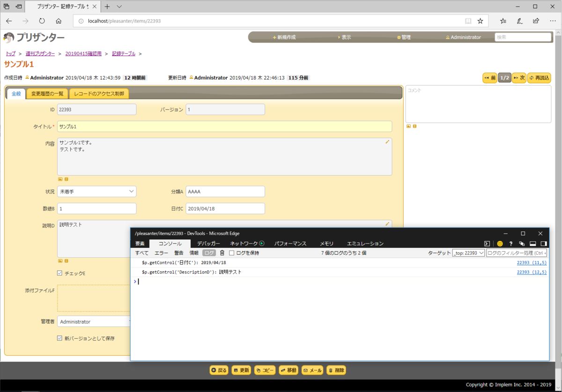Screen dimensions: 562x392
Task: Click the 移動 button
Action: coord(288,370)
